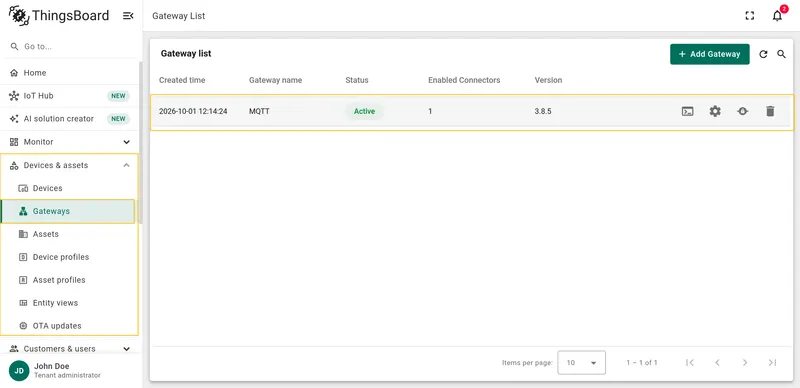Click the Devices menu icon
The height and width of the screenshot is (388, 800).
click(23, 188)
